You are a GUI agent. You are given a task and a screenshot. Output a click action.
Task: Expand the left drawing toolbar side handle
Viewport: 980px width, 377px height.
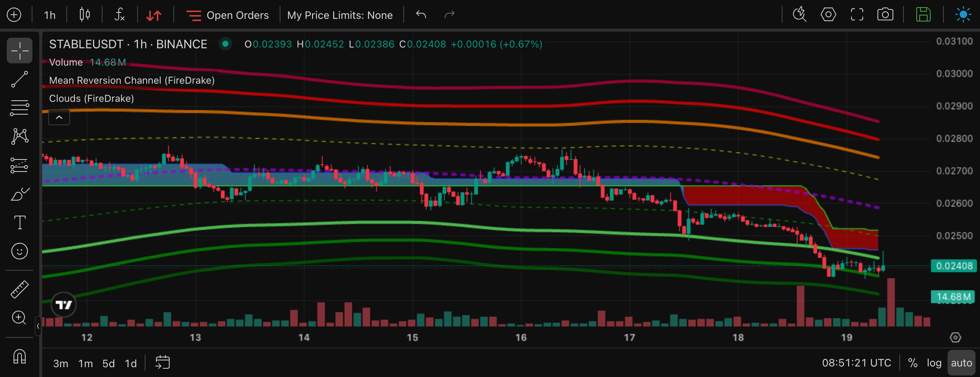coord(38,326)
